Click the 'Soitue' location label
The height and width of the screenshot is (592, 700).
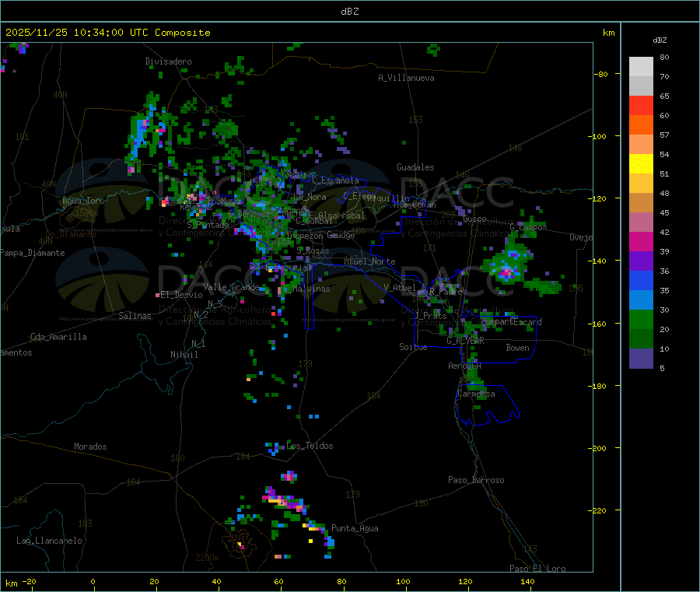point(414,347)
